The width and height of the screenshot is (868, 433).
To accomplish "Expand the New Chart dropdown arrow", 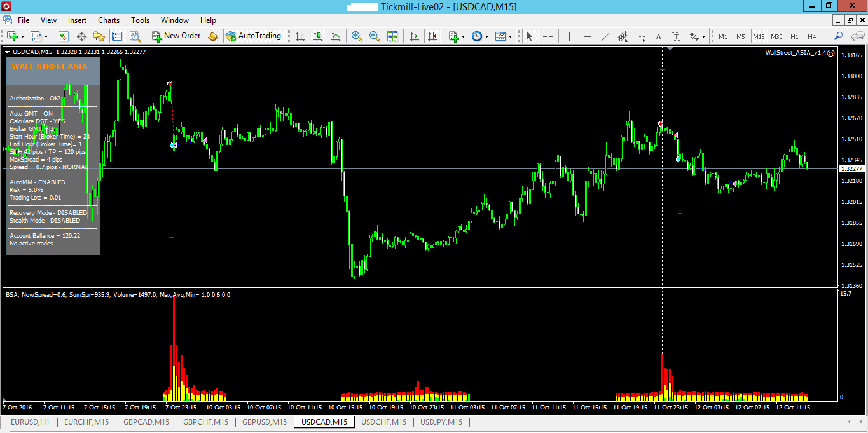I will (22, 36).
